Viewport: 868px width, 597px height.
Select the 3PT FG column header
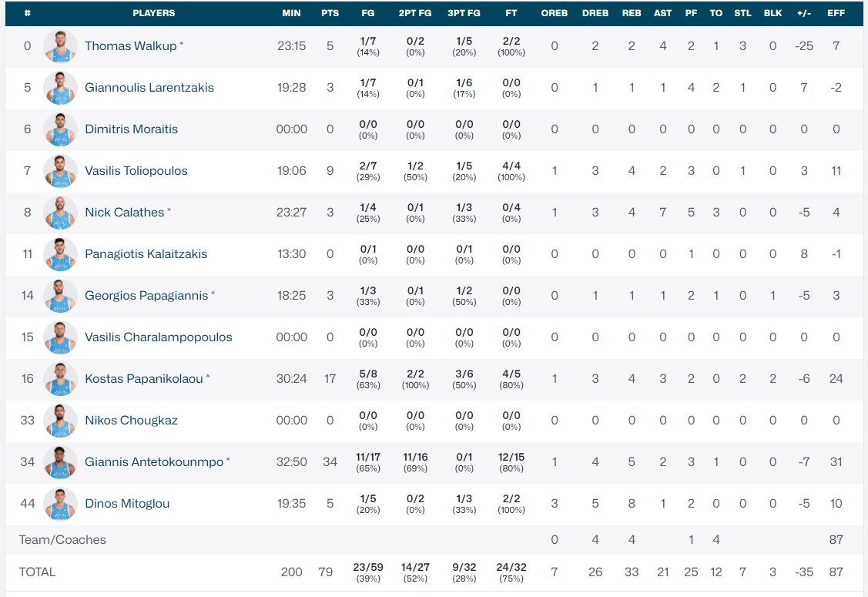click(x=464, y=13)
